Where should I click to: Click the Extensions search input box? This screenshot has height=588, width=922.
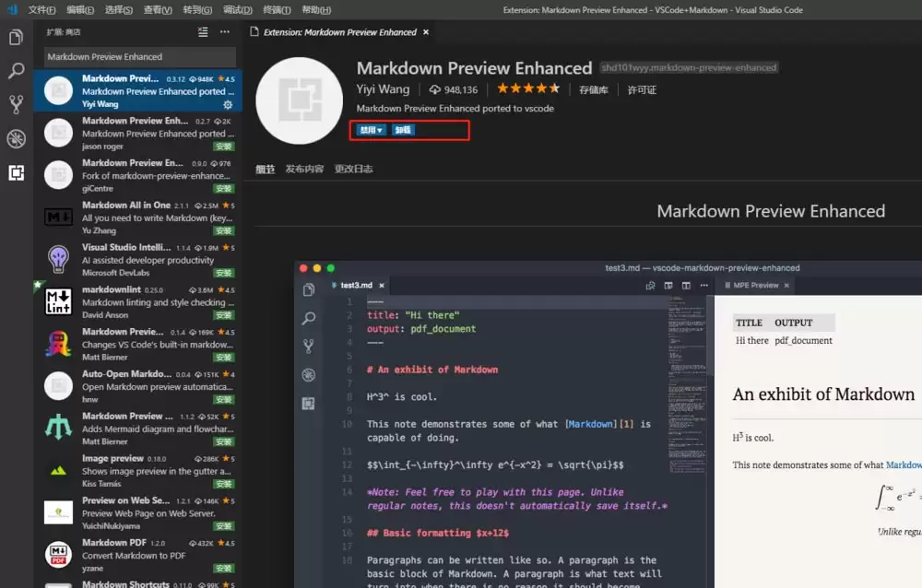[x=136, y=56]
